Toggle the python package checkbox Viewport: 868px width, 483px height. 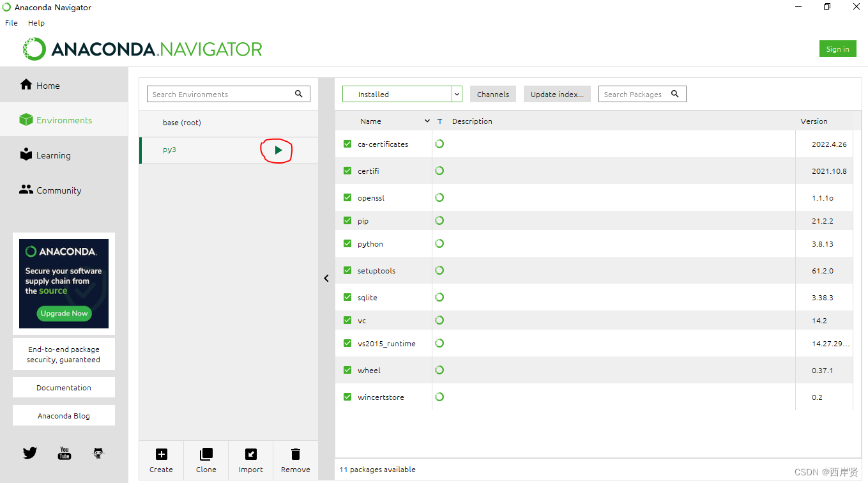(x=347, y=243)
